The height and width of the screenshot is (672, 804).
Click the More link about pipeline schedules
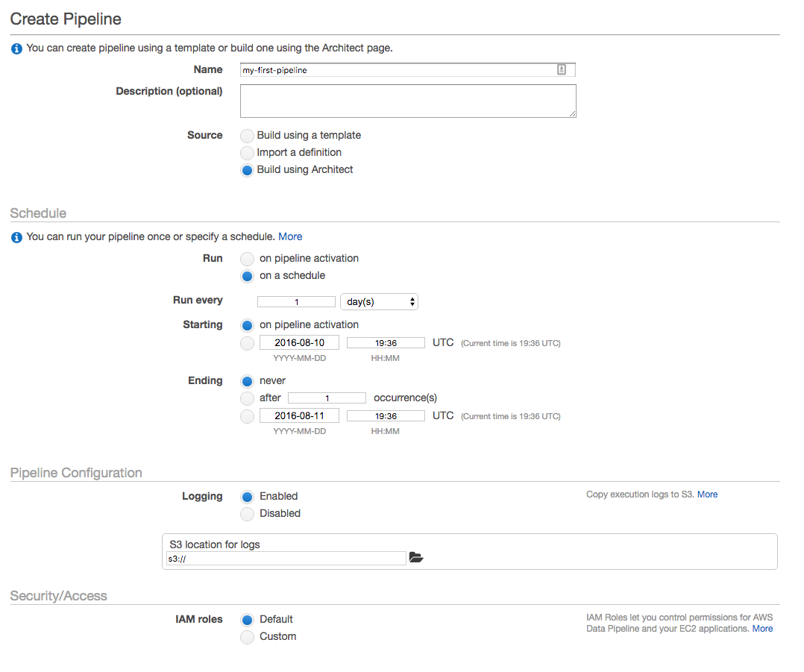290,236
